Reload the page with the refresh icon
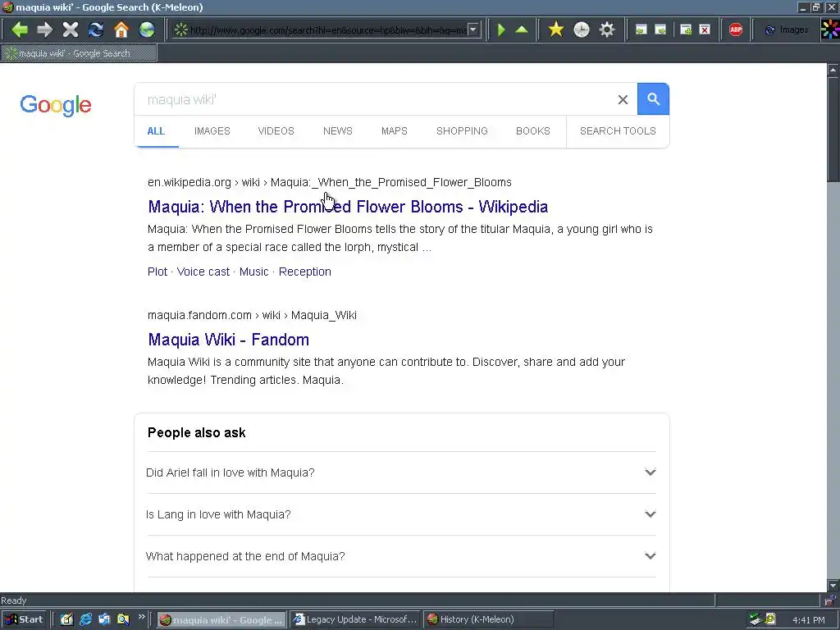The image size is (840, 630). 96,30
